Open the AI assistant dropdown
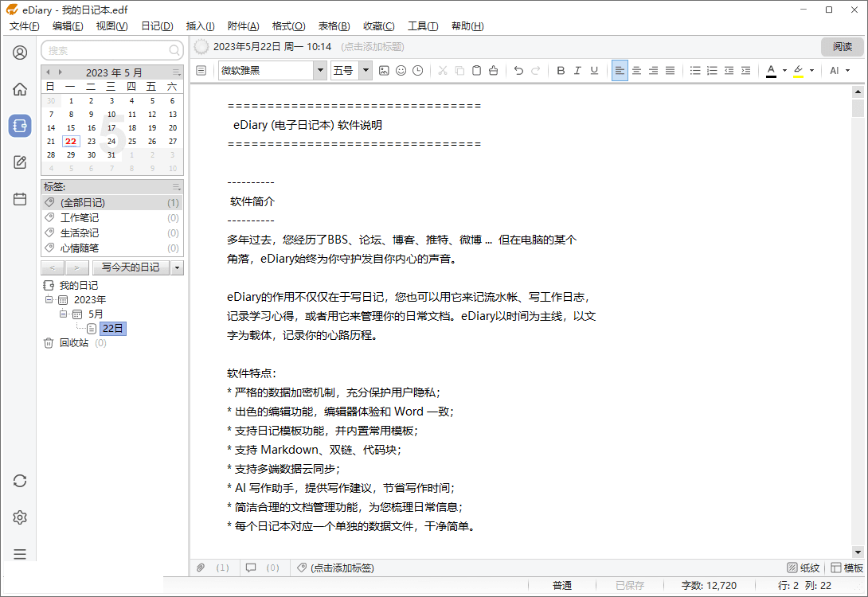868x597 pixels. 839,70
